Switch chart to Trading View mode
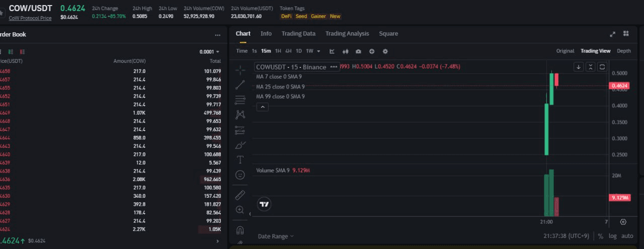 pos(595,51)
